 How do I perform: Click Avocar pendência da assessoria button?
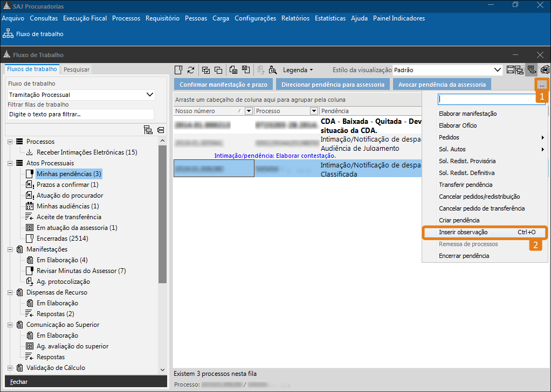[442, 85]
